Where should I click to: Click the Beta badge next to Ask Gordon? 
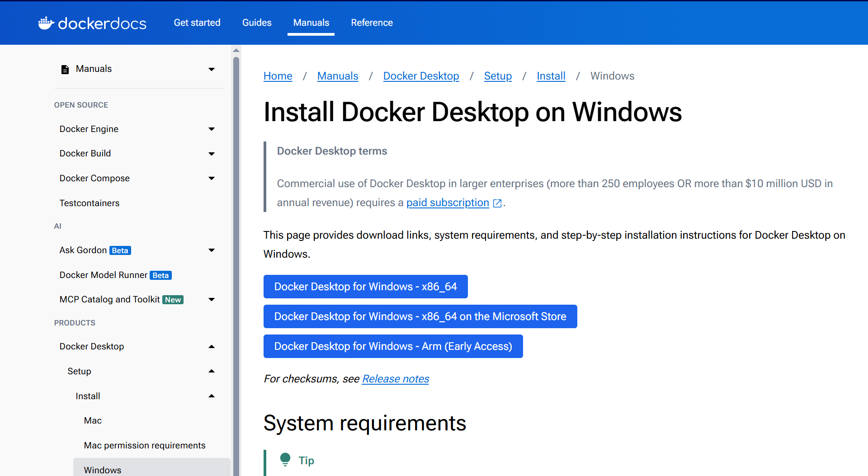[120, 250]
